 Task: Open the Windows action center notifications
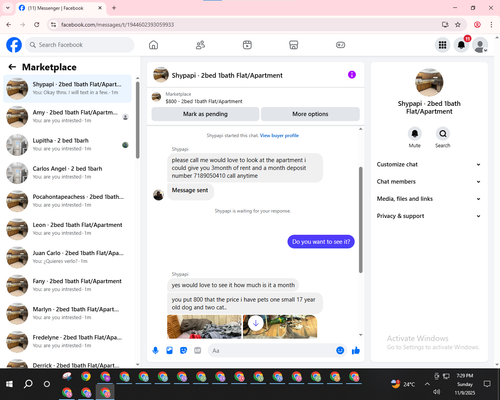(487, 384)
